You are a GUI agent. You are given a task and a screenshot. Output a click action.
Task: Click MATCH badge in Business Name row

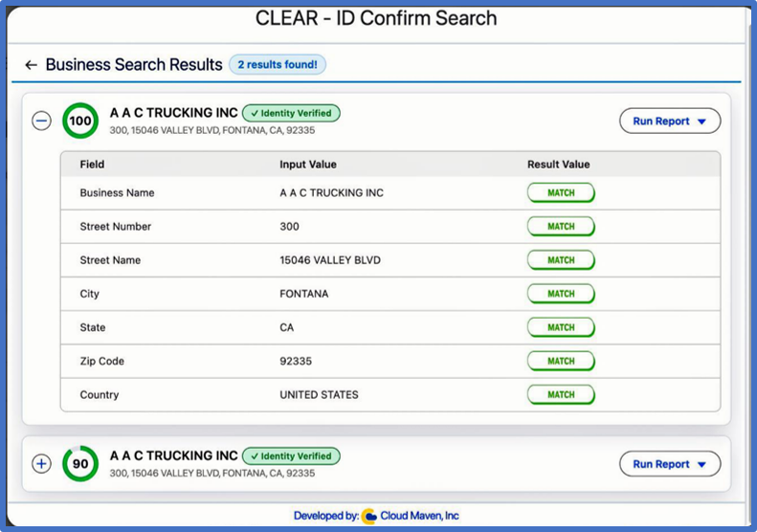[x=561, y=192]
